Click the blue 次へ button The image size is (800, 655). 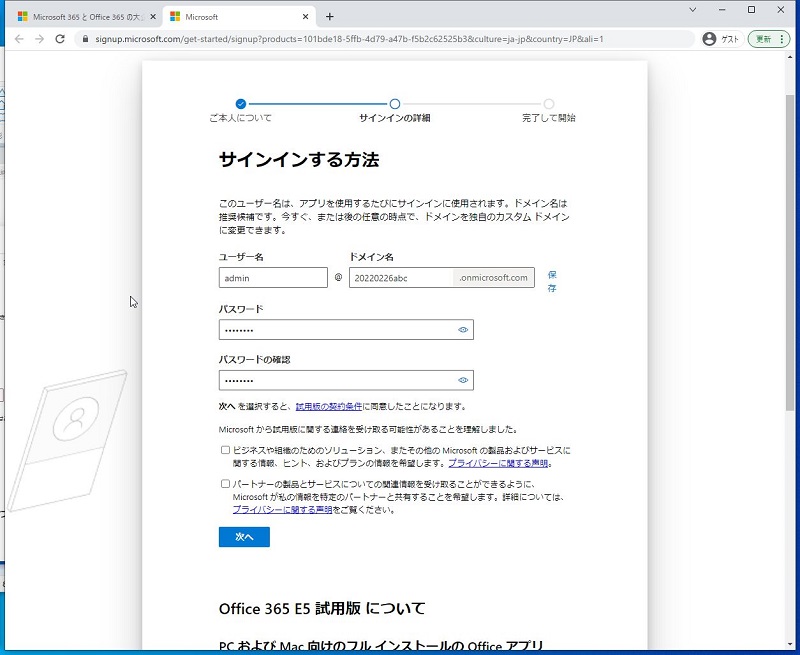pos(244,537)
